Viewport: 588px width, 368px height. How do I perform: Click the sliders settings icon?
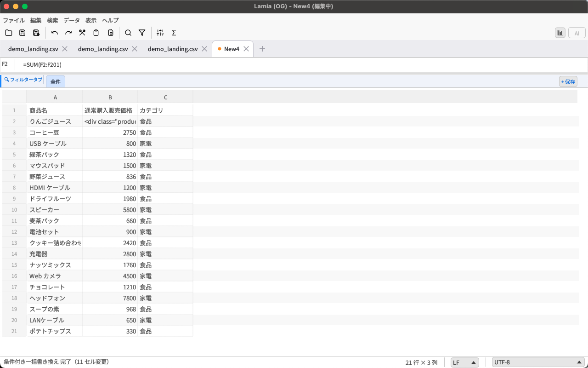click(160, 33)
